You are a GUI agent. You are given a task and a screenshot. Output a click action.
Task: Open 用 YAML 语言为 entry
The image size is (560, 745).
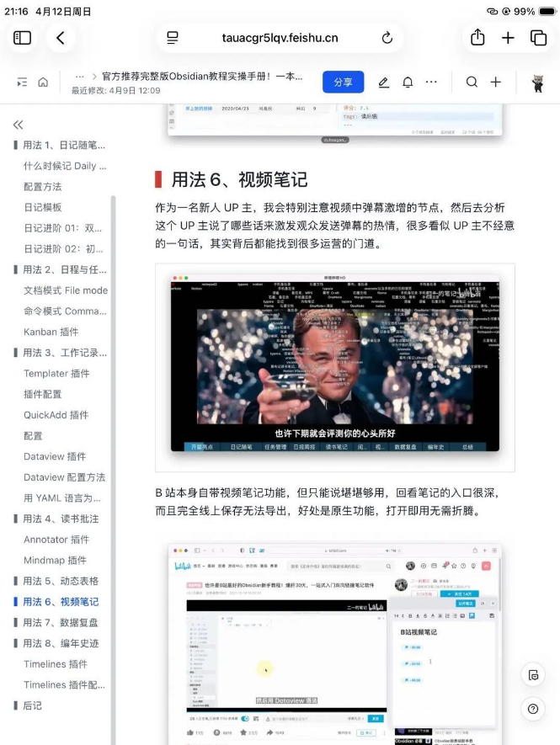(x=62, y=498)
